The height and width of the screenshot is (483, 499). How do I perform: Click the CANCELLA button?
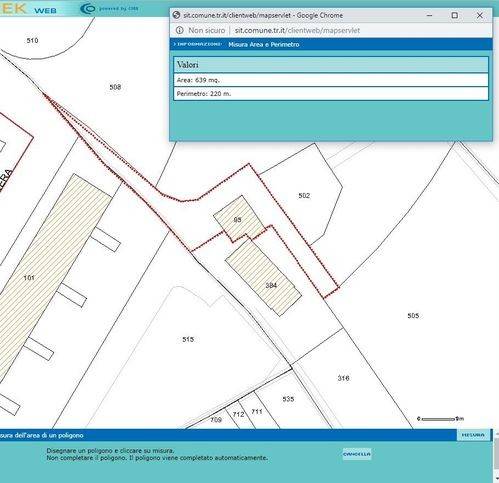click(x=357, y=454)
